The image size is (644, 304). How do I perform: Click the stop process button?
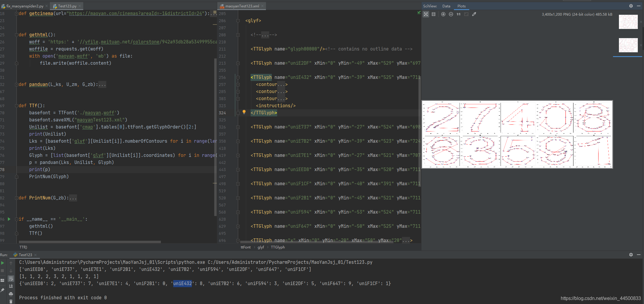pos(3,271)
